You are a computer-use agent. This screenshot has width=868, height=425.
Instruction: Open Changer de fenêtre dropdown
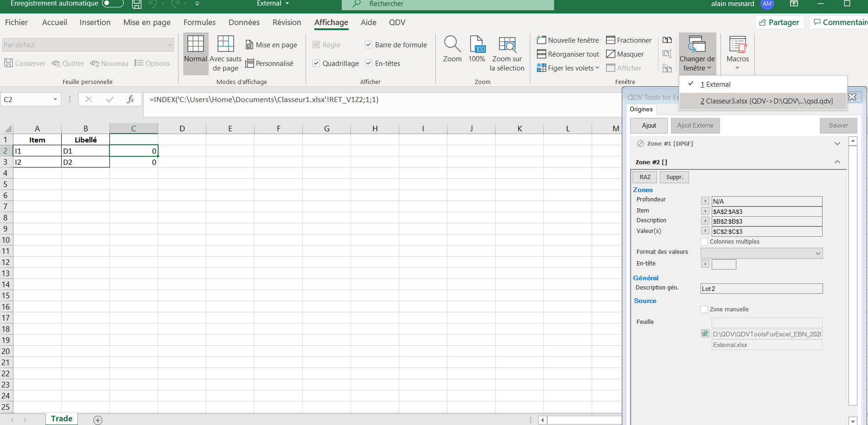(697, 54)
